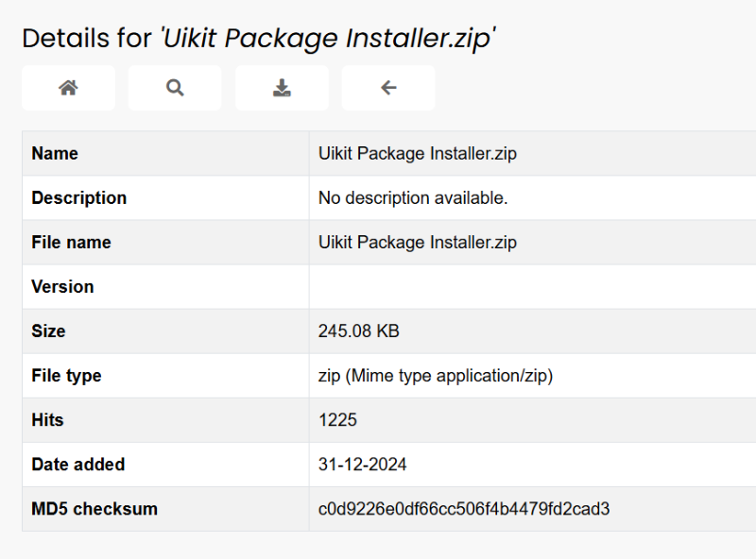Click the empty Version value cell
756x559 pixels.
pyautogui.click(x=529, y=287)
